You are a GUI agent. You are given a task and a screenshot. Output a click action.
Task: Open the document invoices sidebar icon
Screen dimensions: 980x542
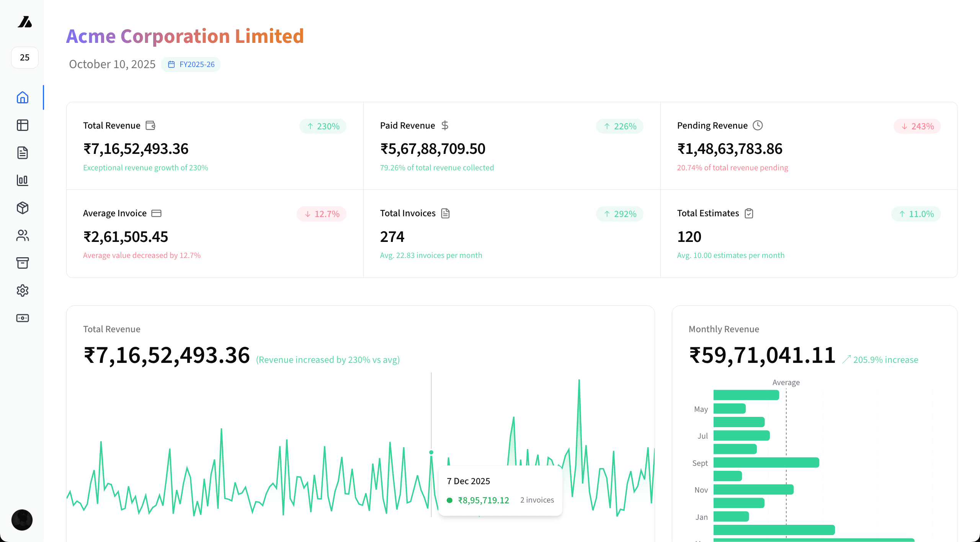(23, 153)
